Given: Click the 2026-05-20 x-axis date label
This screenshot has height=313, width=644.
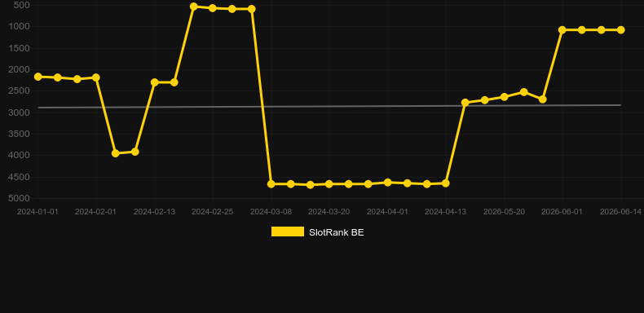Looking at the screenshot, I should 505,212.
